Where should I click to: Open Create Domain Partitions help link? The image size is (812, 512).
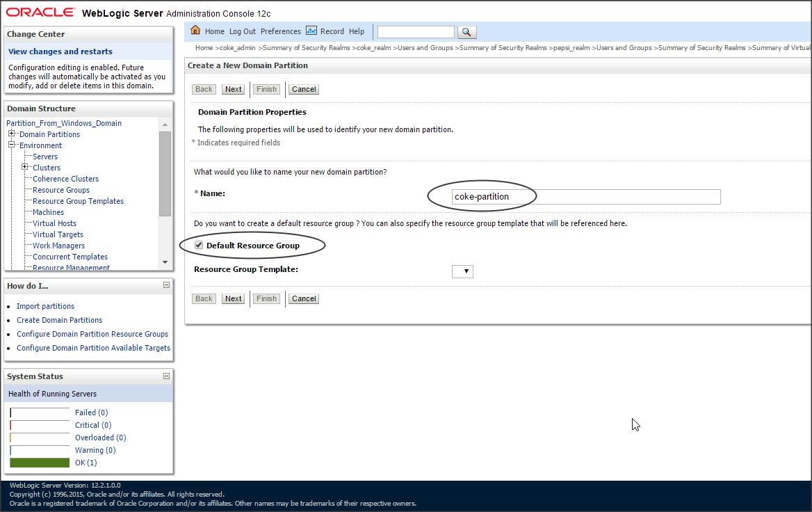60,320
